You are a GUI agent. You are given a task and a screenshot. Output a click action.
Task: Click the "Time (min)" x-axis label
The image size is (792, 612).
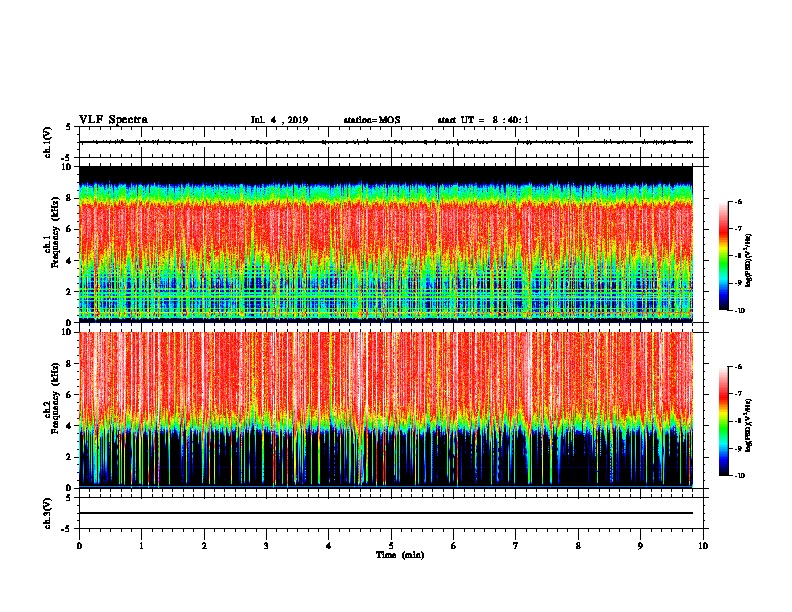(x=400, y=555)
